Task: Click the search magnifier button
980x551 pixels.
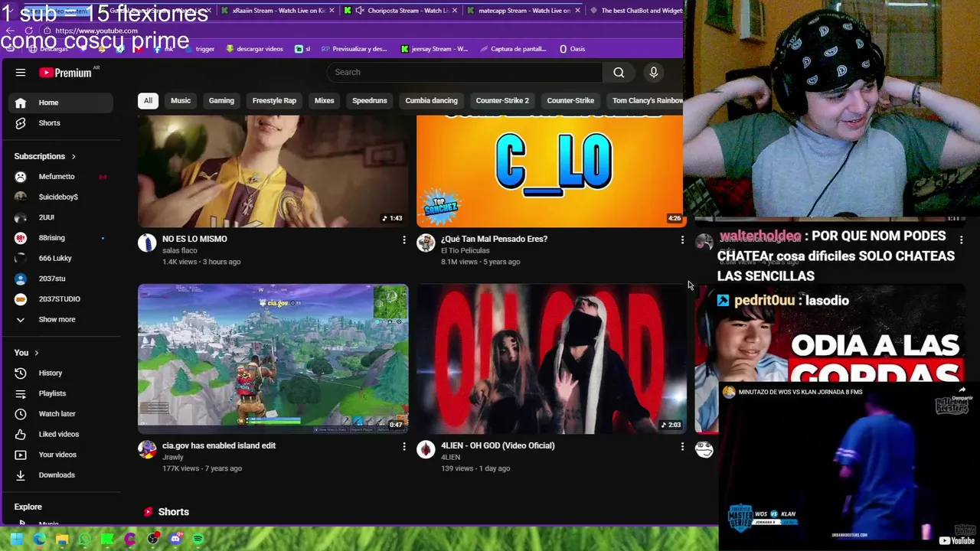Action: coord(619,72)
